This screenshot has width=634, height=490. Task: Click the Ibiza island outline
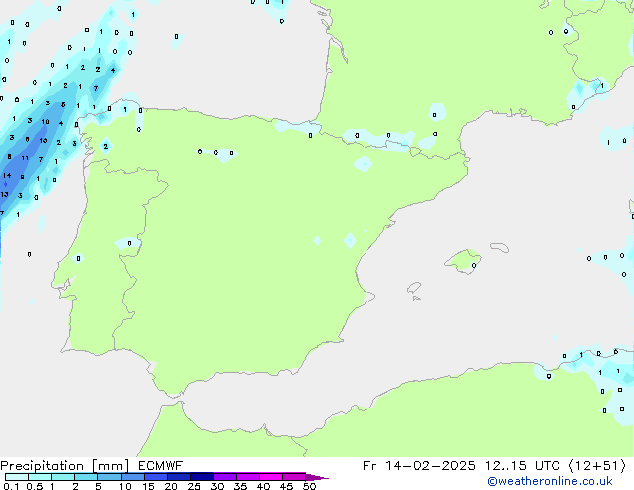point(414,288)
